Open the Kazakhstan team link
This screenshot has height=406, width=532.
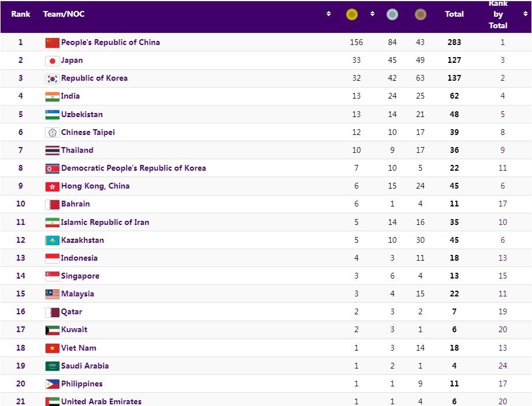coord(83,240)
